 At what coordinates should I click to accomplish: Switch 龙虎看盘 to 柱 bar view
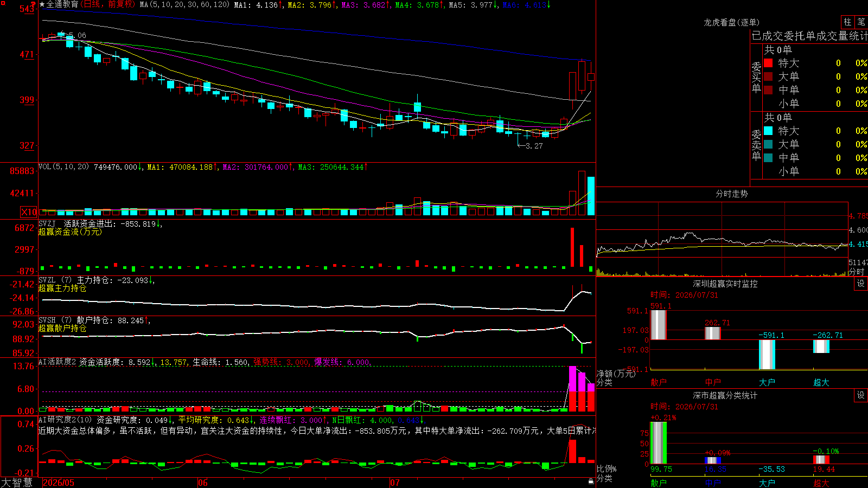pyautogui.click(x=847, y=22)
